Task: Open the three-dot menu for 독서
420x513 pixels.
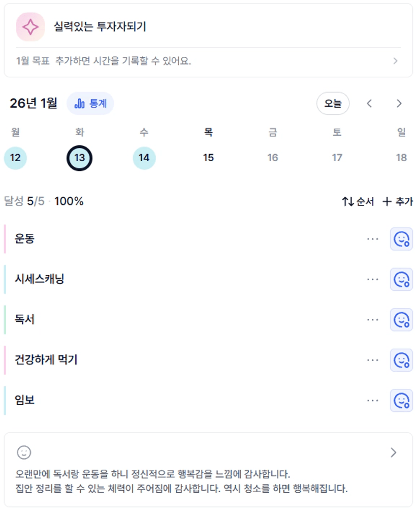Action: click(373, 320)
